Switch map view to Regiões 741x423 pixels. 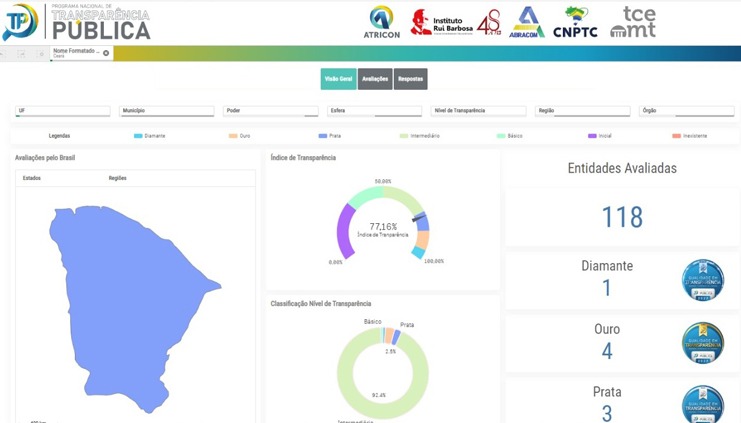click(118, 178)
